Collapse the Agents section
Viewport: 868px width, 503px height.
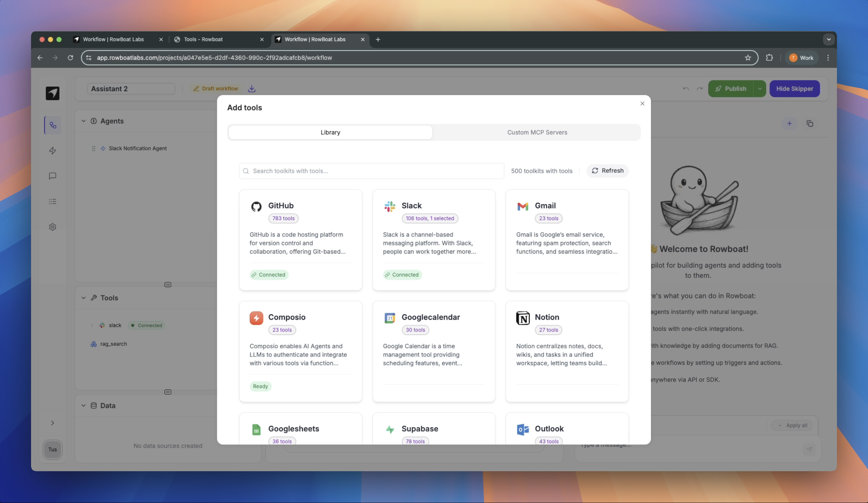tap(84, 121)
